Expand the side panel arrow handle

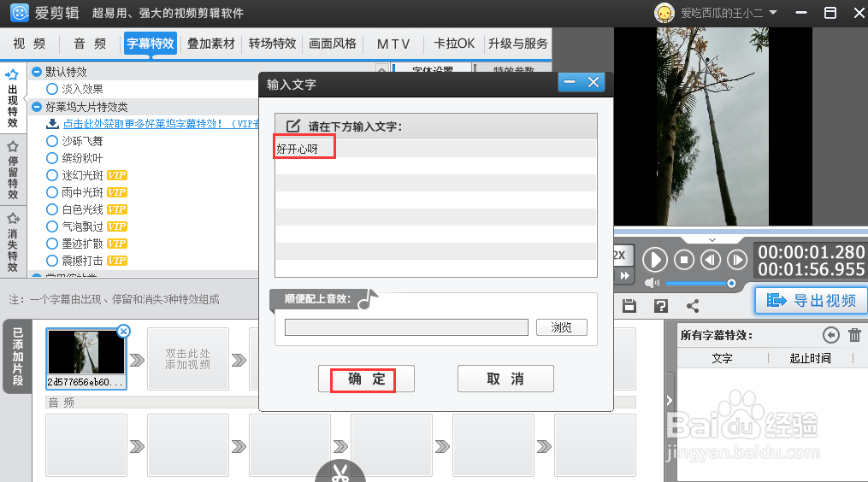coord(669,400)
